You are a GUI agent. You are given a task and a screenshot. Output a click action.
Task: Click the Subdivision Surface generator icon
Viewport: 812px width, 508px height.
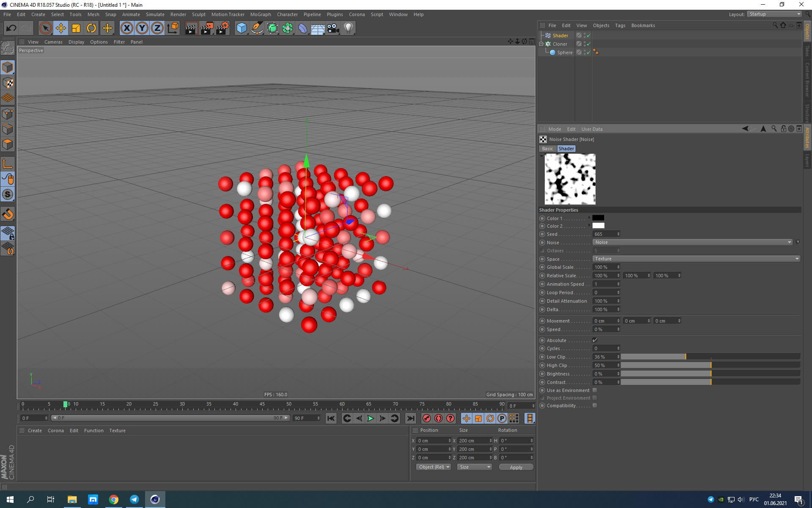(x=272, y=28)
